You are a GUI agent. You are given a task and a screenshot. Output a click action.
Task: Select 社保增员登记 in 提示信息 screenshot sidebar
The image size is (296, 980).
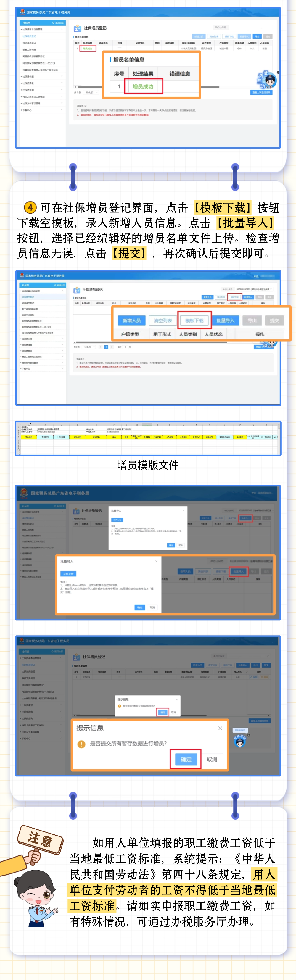(x=28, y=665)
